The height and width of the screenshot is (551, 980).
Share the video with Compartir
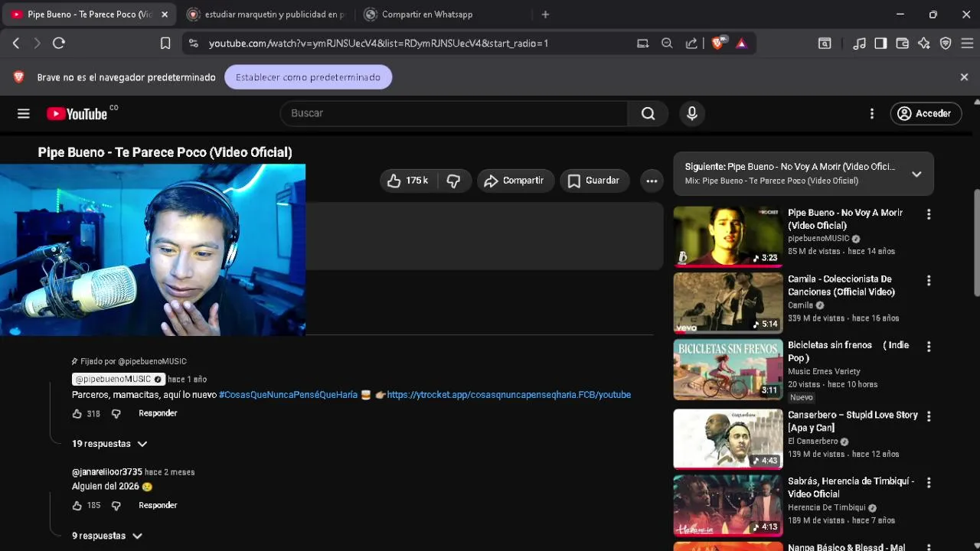(x=515, y=181)
